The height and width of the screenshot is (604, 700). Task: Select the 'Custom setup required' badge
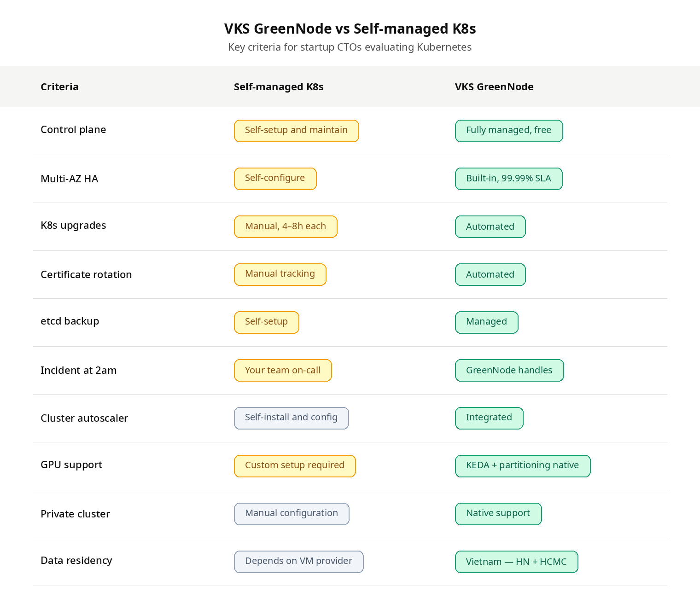click(x=295, y=466)
